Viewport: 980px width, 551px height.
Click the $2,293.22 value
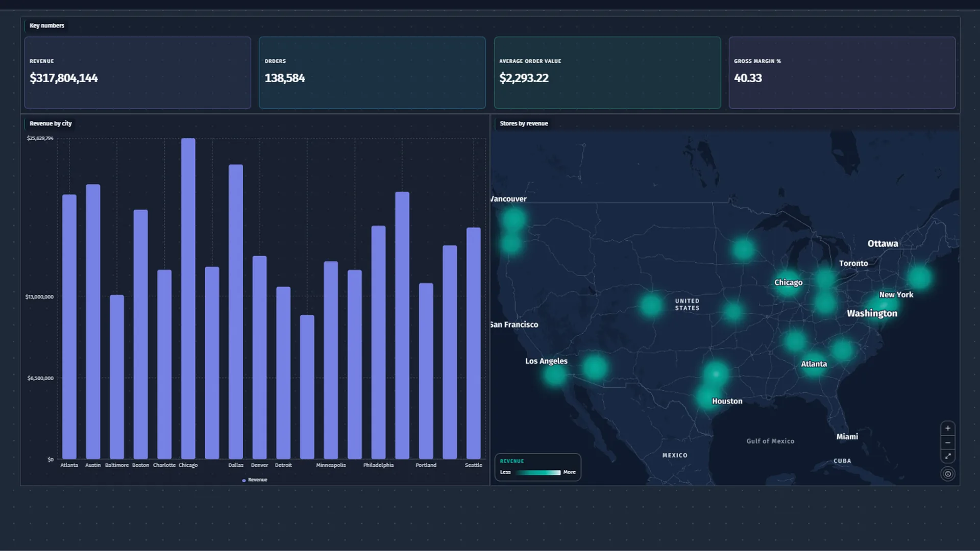(x=524, y=78)
